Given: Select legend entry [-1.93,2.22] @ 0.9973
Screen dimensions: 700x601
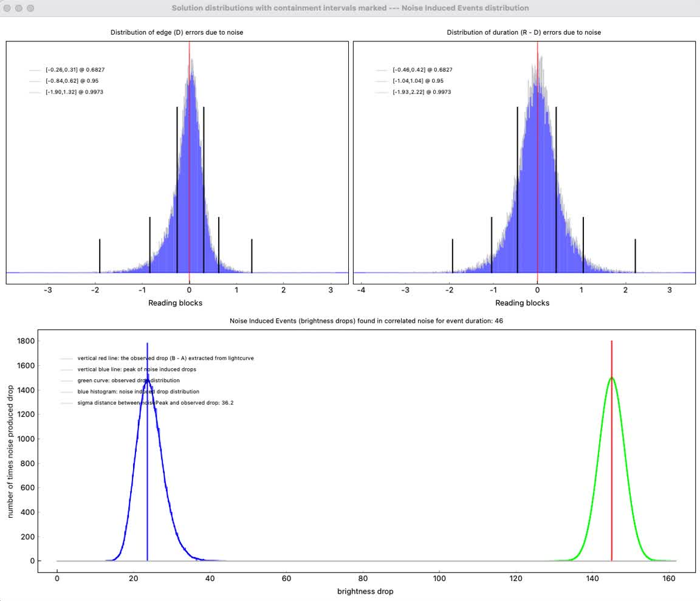Looking at the screenshot, I should [417, 92].
